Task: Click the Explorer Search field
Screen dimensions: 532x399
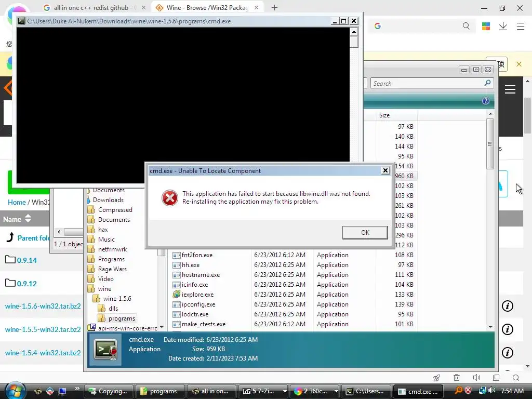Action: click(428, 84)
